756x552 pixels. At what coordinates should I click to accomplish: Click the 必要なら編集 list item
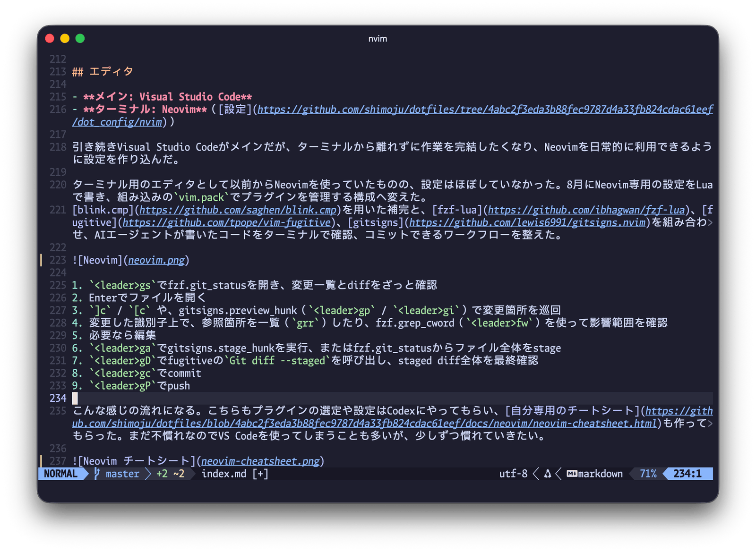pos(122,335)
